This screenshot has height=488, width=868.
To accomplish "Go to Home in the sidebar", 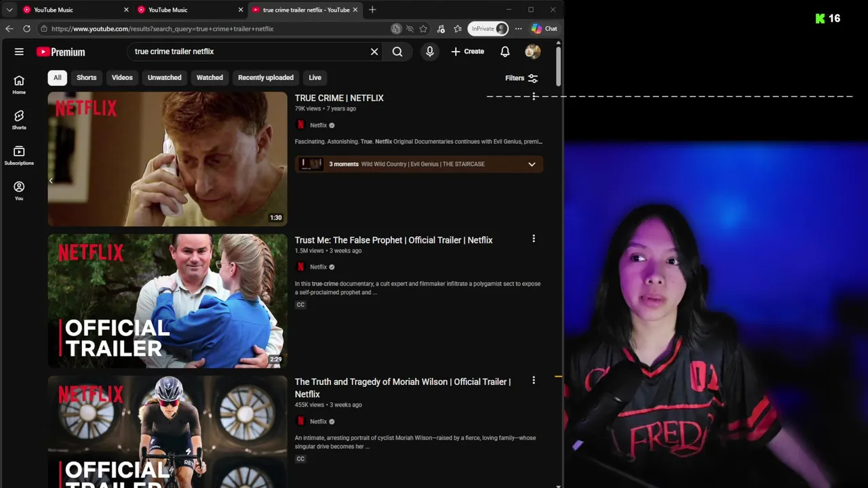I will [19, 85].
